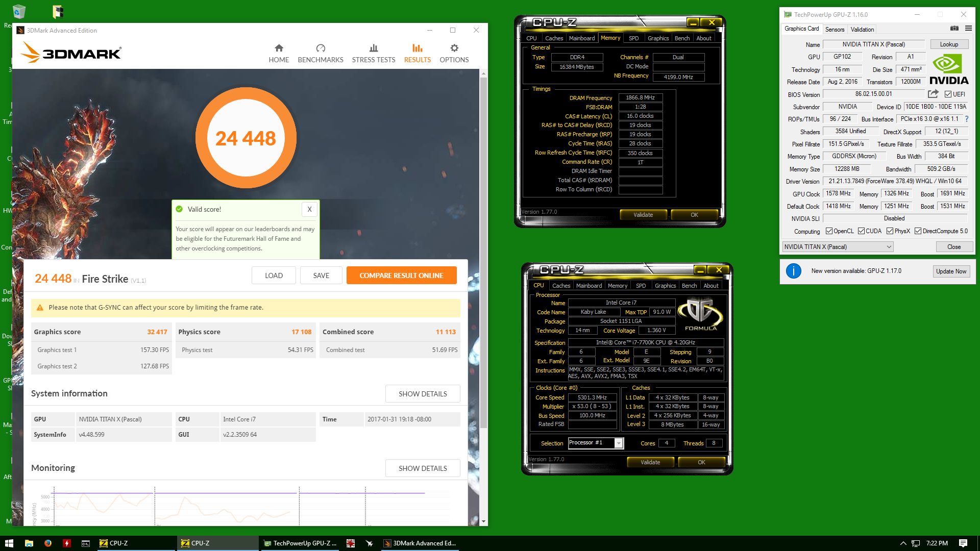
Task: Open the Processor #1 selection dropdown in CPU-Z
Action: click(596, 443)
